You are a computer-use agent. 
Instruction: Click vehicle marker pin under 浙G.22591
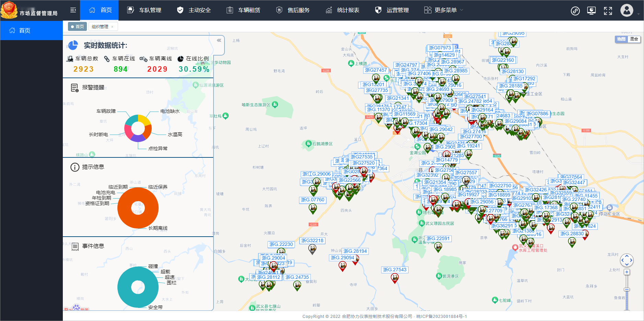pyautogui.click(x=438, y=247)
